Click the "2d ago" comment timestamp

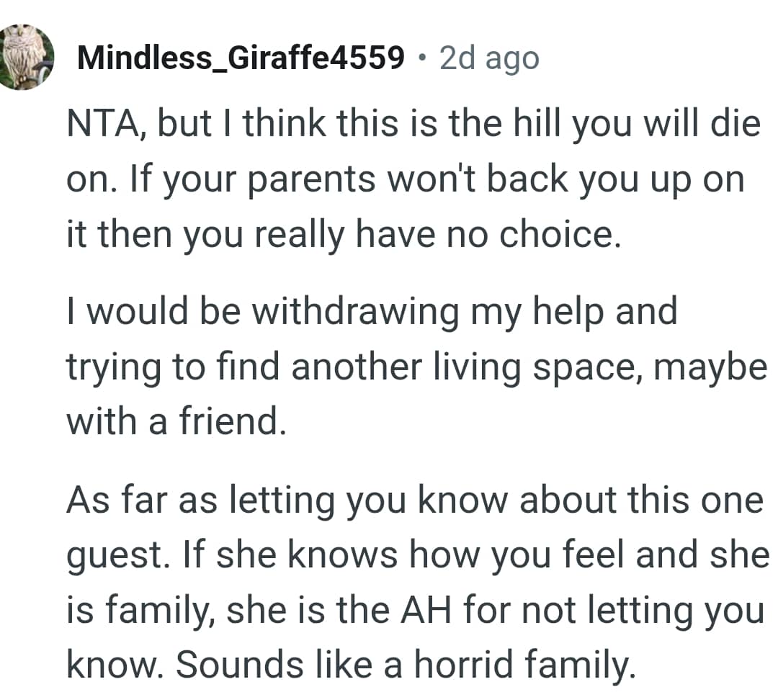coord(489,58)
